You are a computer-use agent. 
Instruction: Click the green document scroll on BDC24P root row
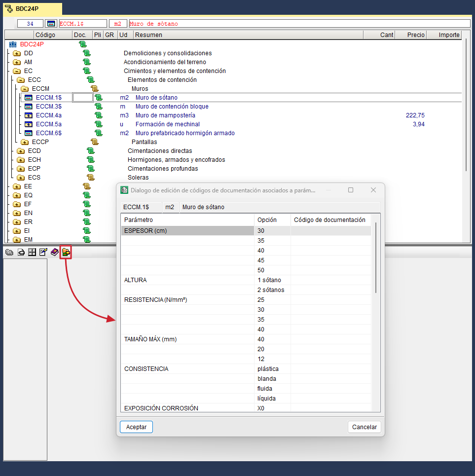tap(82, 44)
